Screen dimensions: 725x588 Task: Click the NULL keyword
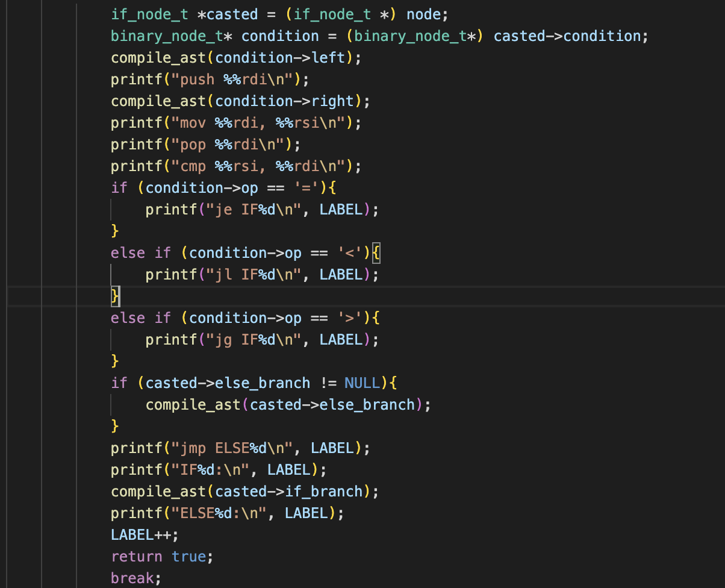tap(362, 383)
